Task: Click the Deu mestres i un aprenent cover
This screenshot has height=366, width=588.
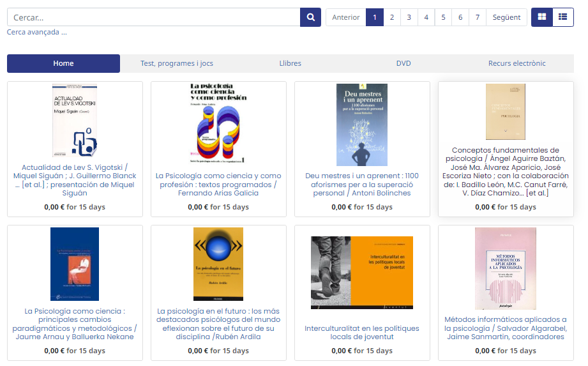Action: 362,125
